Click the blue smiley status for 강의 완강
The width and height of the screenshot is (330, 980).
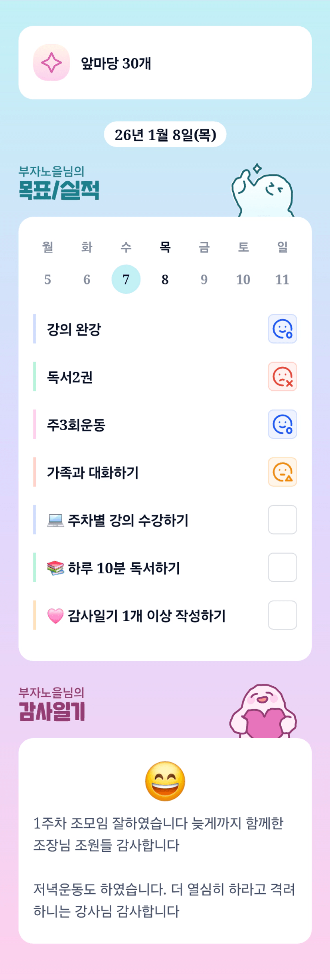pyautogui.click(x=282, y=329)
